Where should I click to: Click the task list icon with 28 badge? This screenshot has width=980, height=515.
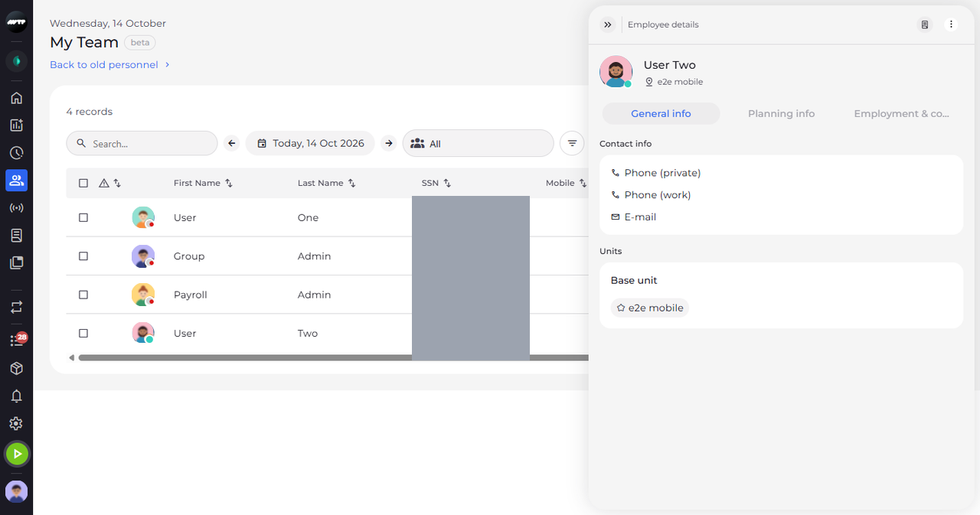[x=17, y=341]
